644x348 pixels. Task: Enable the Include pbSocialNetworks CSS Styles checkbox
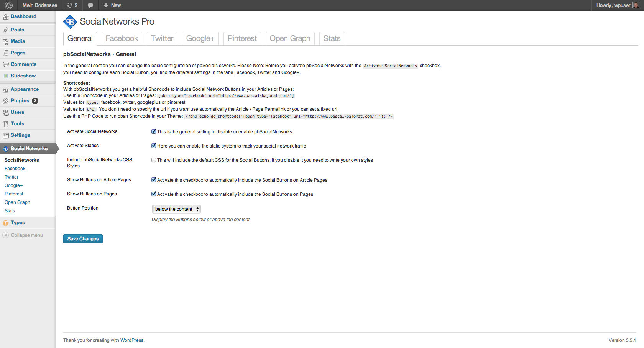154,160
